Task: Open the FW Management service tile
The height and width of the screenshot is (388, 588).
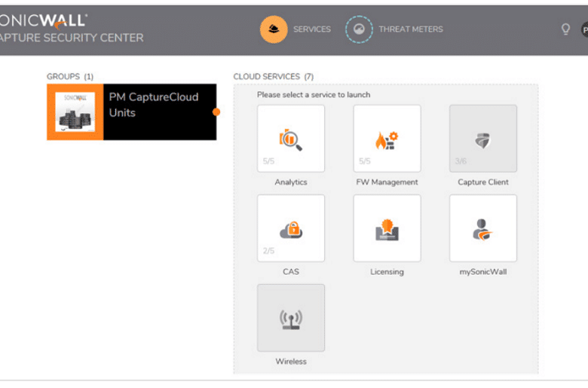Action: point(387,139)
